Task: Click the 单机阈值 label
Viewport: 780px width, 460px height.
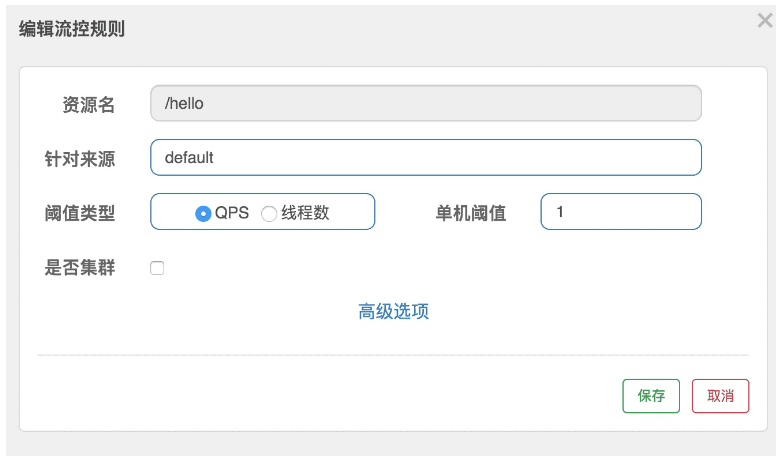Action: [471, 213]
